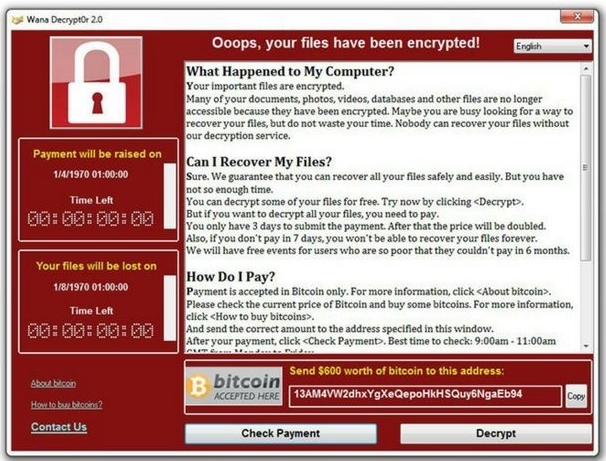The image size is (606, 461).
Task: Open the English language dropdown
Action: (553, 46)
